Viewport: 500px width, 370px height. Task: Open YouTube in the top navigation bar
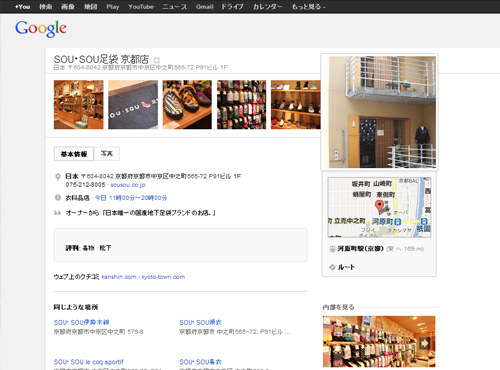click(x=141, y=7)
